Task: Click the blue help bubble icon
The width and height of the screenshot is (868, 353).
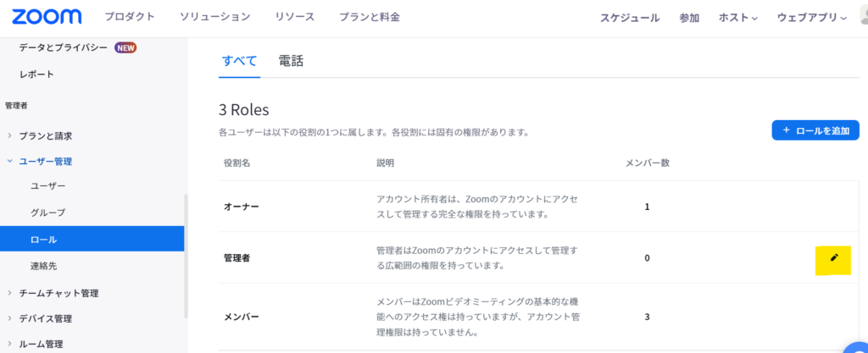Action: pyautogui.click(x=857, y=345)
